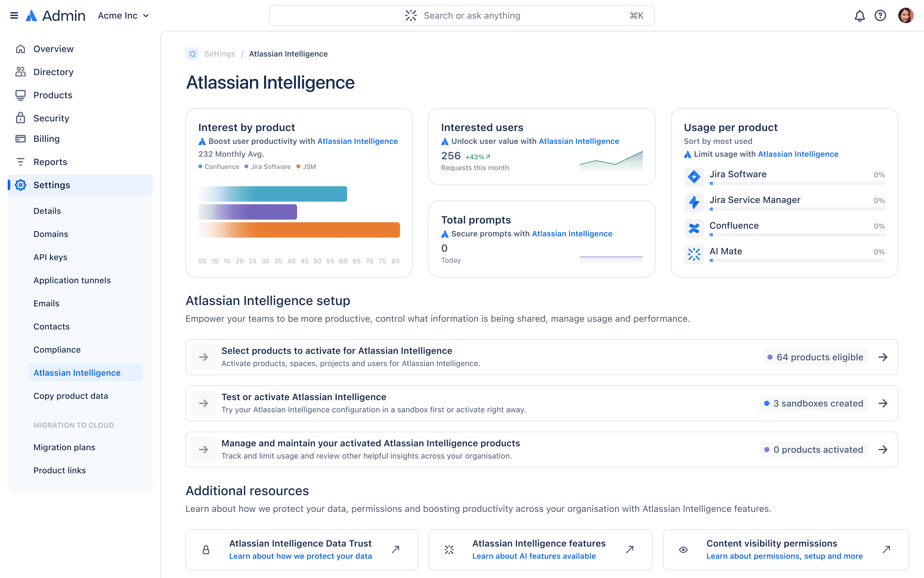Click left arrow icon on Test or activate row
The height and width of the screenshot is (578, 924).
[x=203, y=403]
